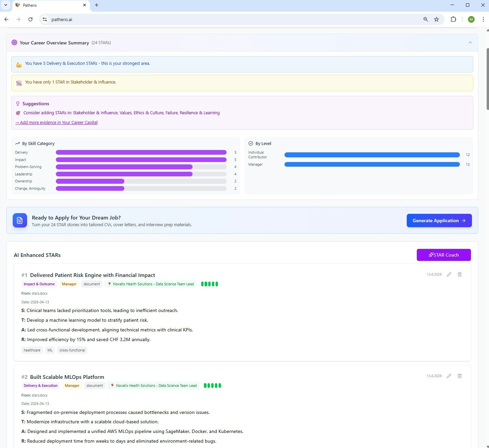
Task: Click the declining chart icon in yellow alert
Action: (19, 83)
